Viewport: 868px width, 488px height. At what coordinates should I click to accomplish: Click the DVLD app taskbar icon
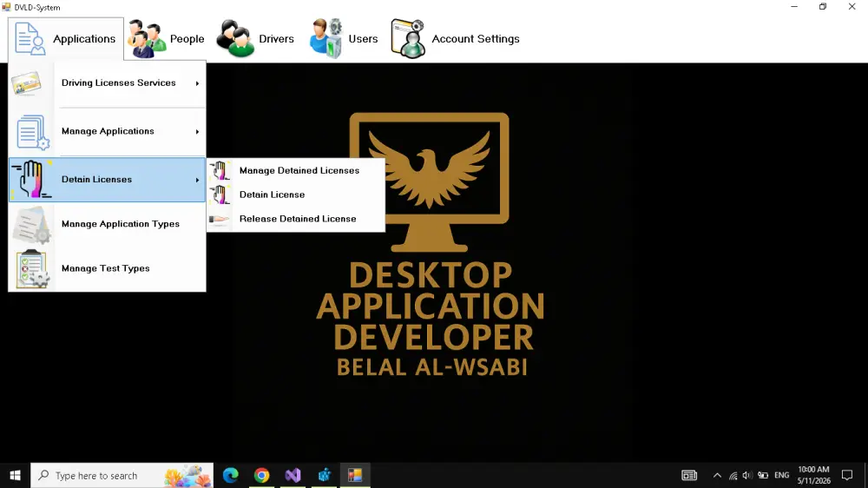tap(355, 475)
